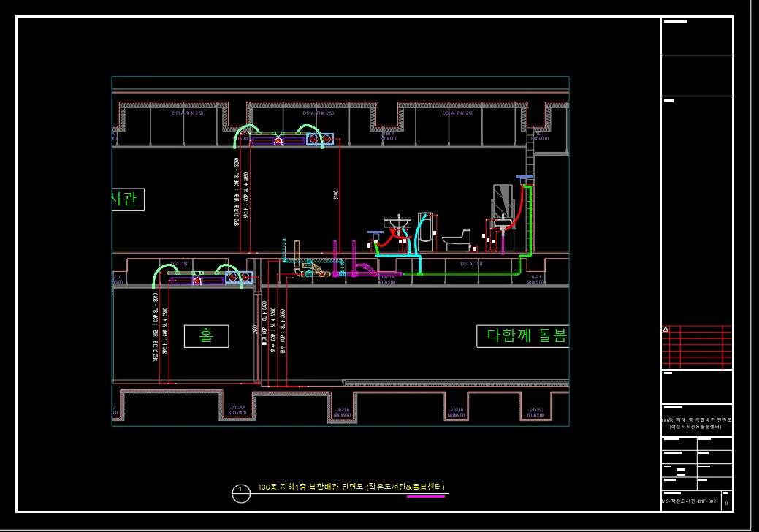Select the numbered drawing title circle marker

pos(241,493)
